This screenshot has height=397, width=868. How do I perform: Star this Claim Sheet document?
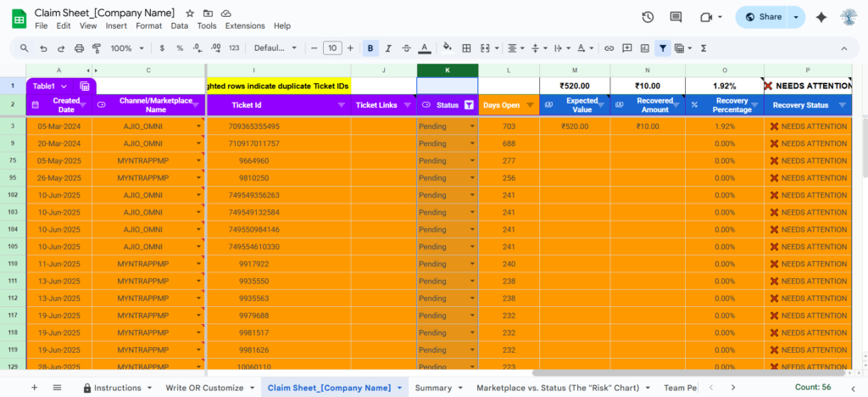(190, 14)
